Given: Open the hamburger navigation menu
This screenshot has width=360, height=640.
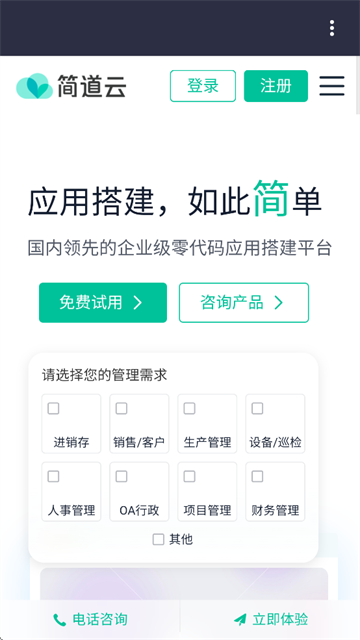Looking at the screenshot, I should click(x=332, y=86).
